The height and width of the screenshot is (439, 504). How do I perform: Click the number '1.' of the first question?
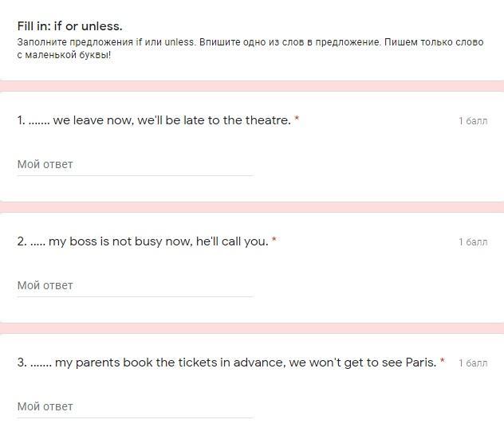(21, 120)
